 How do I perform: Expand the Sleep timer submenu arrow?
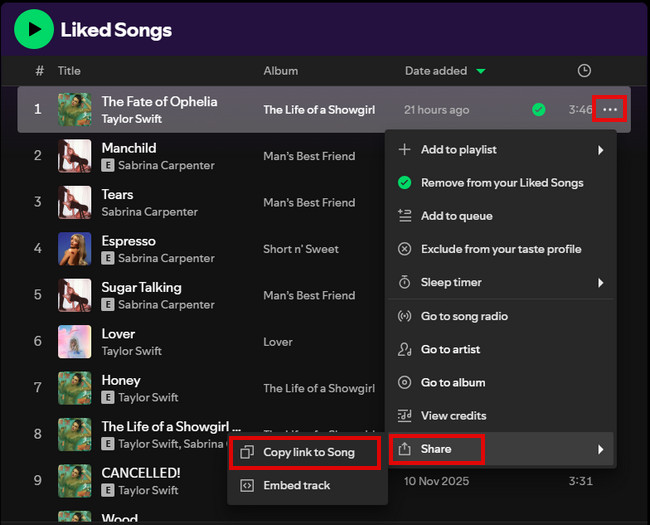[600, 283]
